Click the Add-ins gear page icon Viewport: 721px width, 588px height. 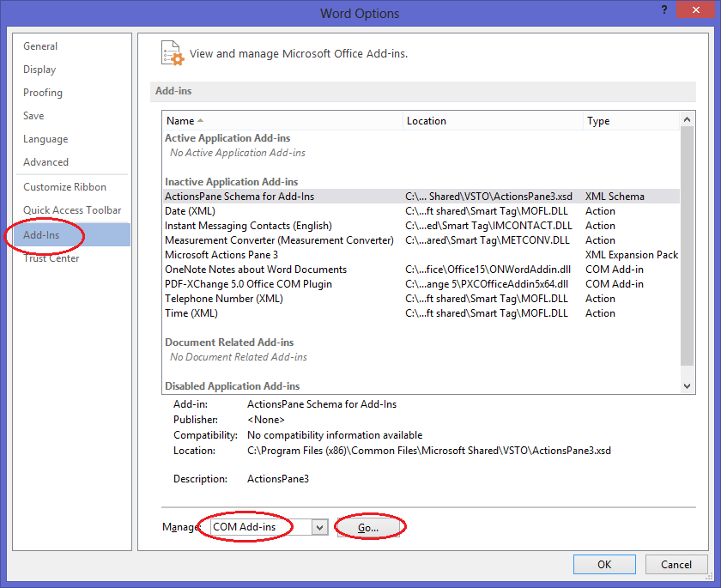(173, 53)
